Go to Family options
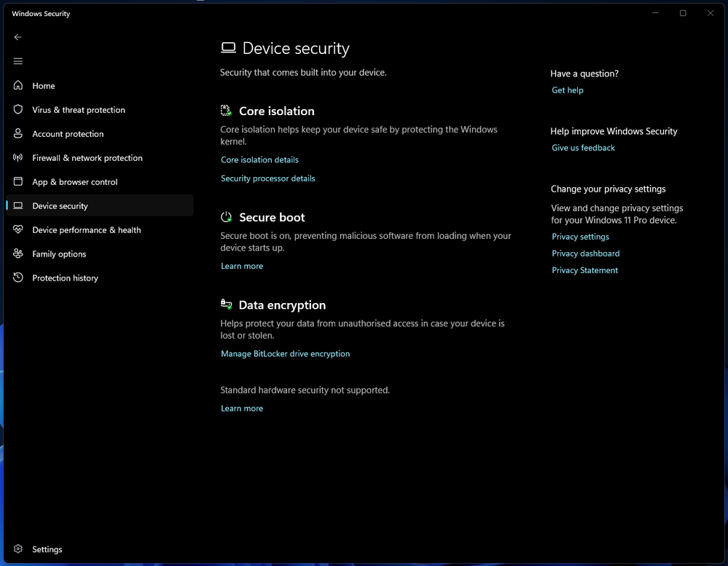 pos(100,253)
